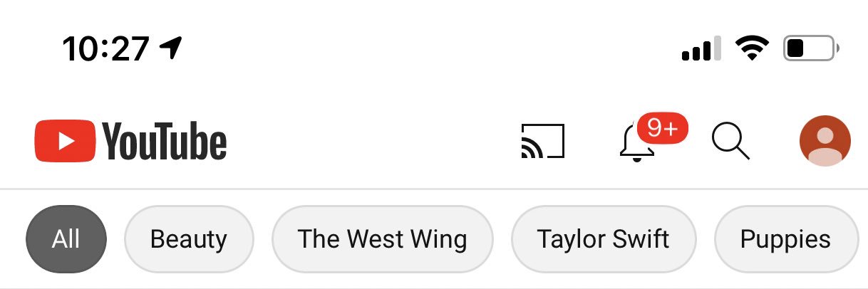Tap empty status bar space to jump to top

pyautogui.click(x=428, y=48)
